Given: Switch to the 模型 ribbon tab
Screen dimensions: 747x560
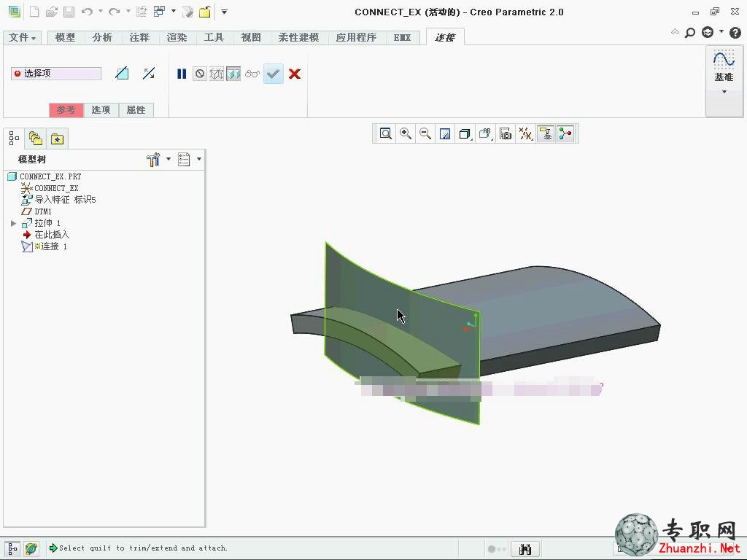Looking at the screenshot, I should [65, 37].
